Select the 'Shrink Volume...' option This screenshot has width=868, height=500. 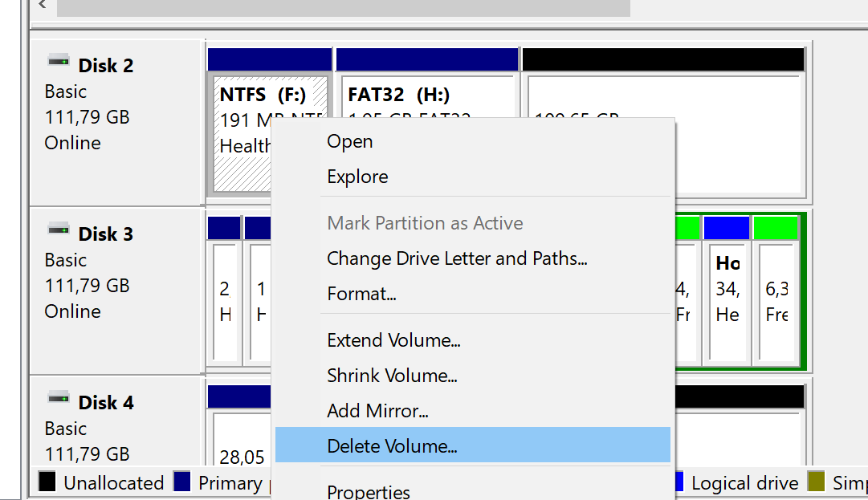pos(392,375)
